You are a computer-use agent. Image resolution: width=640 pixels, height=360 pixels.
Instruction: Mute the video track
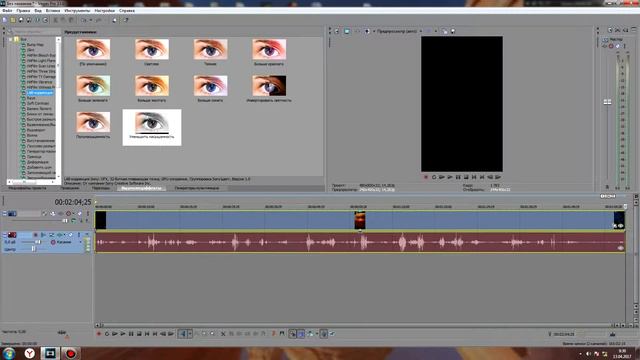[x=80, y=213]
